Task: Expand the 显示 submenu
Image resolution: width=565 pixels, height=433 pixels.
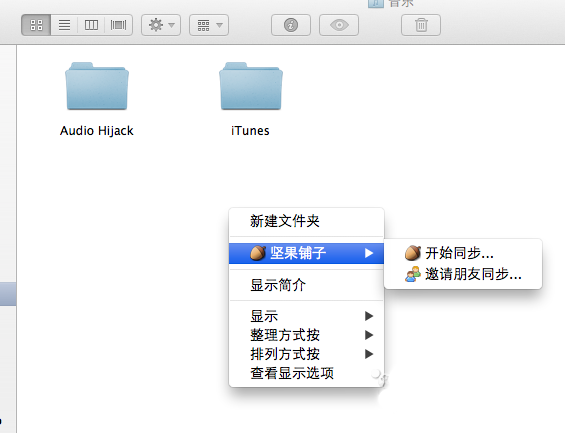Action: click(x=306, y=316)
